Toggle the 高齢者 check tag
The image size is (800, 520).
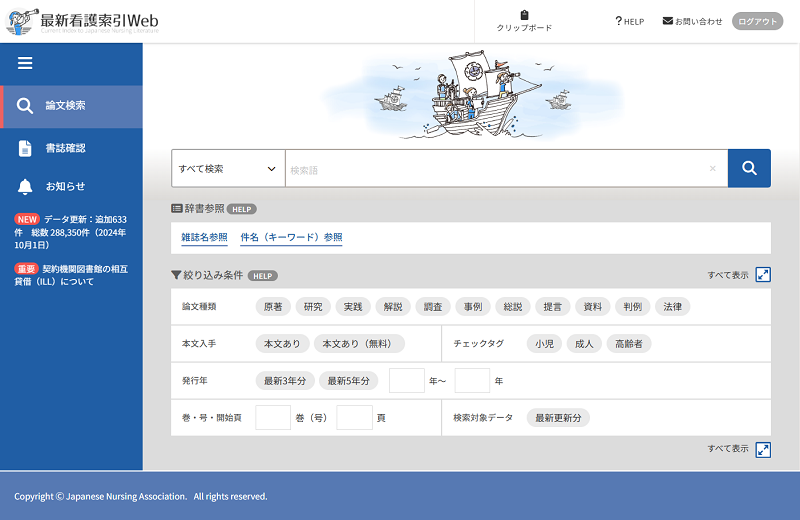coord(629,344)
